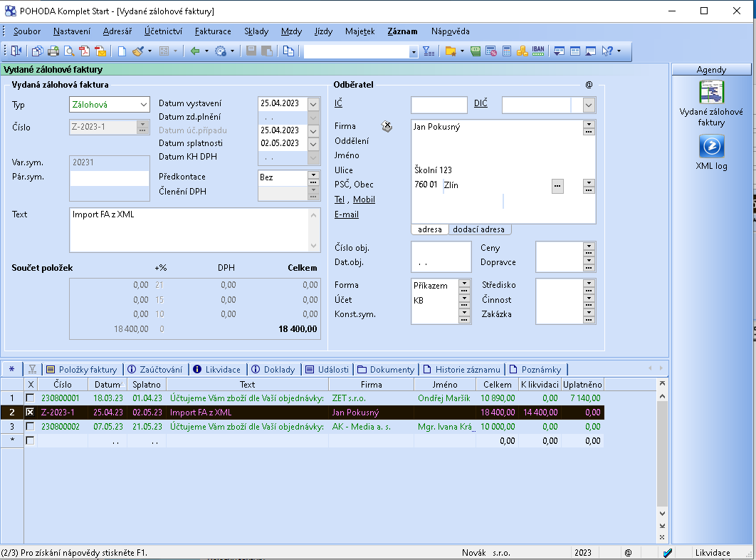This screenshot has height=560, width=756.
Task: Jump to last record double-arrow in scrollbar
Action: 663,526
